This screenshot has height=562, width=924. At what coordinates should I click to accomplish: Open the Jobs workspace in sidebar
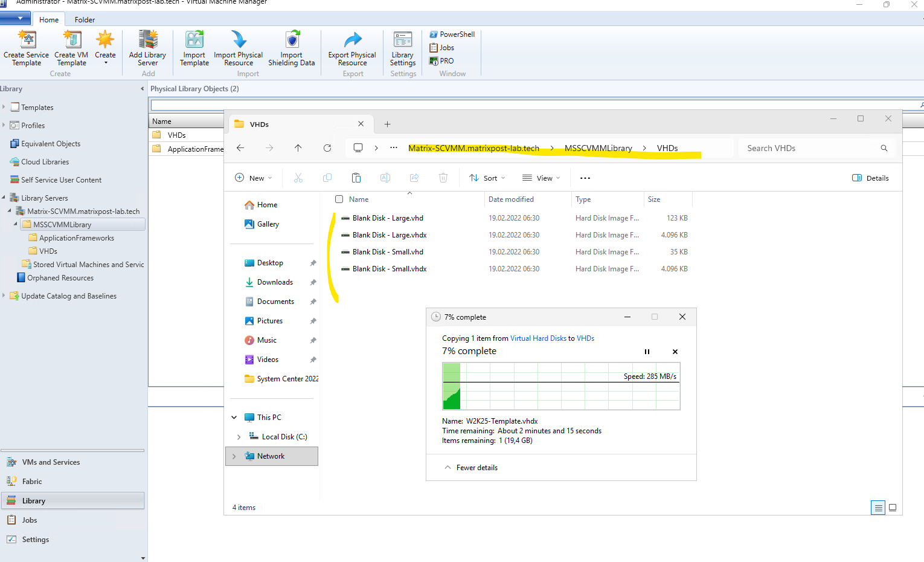pos(72,520)
